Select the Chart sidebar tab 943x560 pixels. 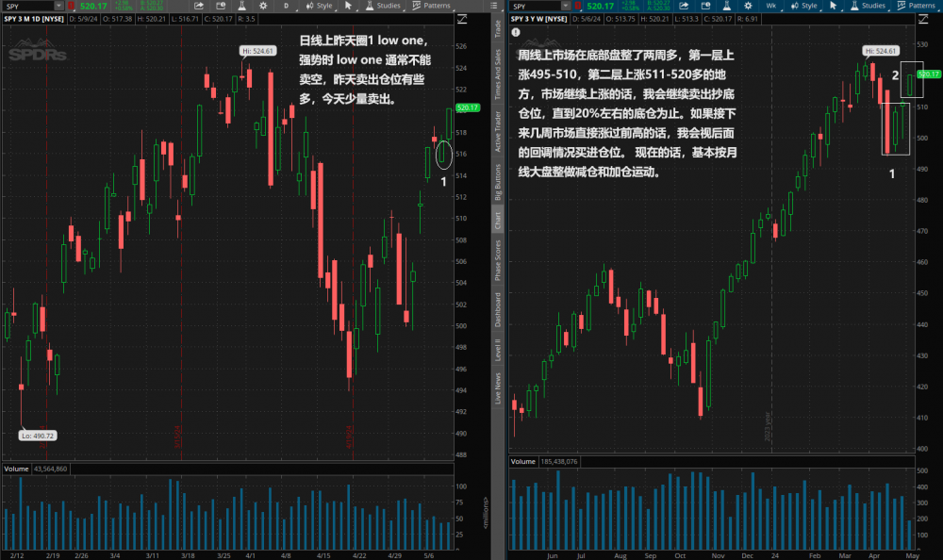tap(497, 221)
